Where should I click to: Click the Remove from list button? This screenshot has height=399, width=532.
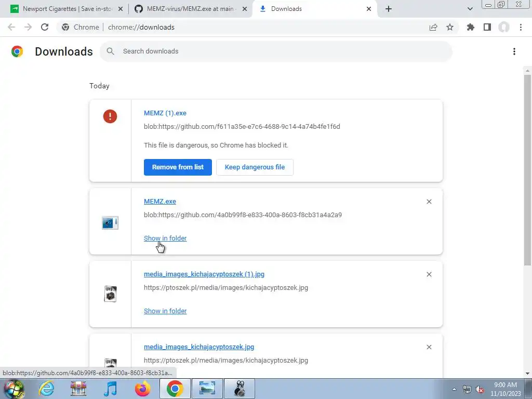click(178, 167)
